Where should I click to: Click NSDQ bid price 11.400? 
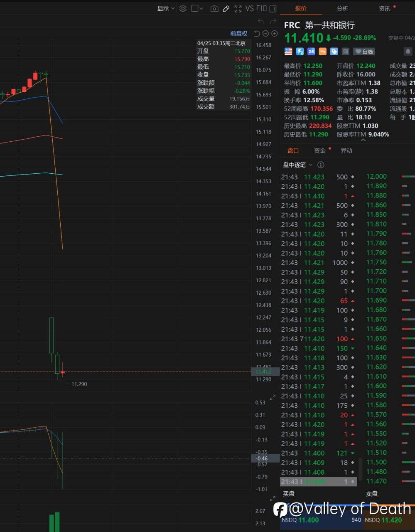(x=309, y=520)
